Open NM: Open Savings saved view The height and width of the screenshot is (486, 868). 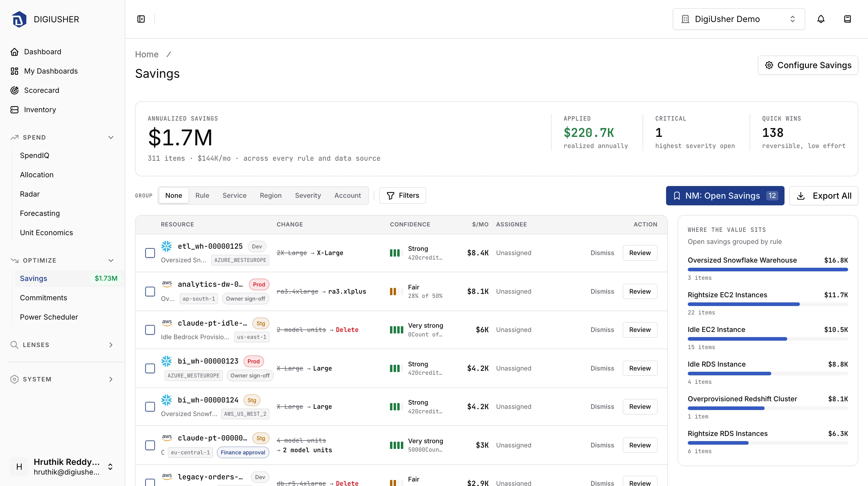pyautogui.click(x=725, y=196)
